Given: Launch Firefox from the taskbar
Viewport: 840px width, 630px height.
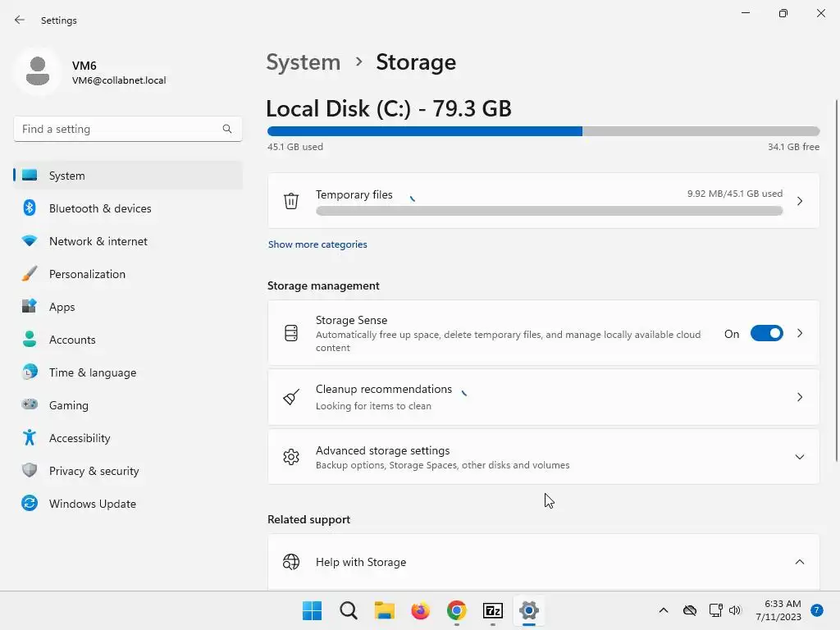Looking at the screenshot, I should pos(421,610).
